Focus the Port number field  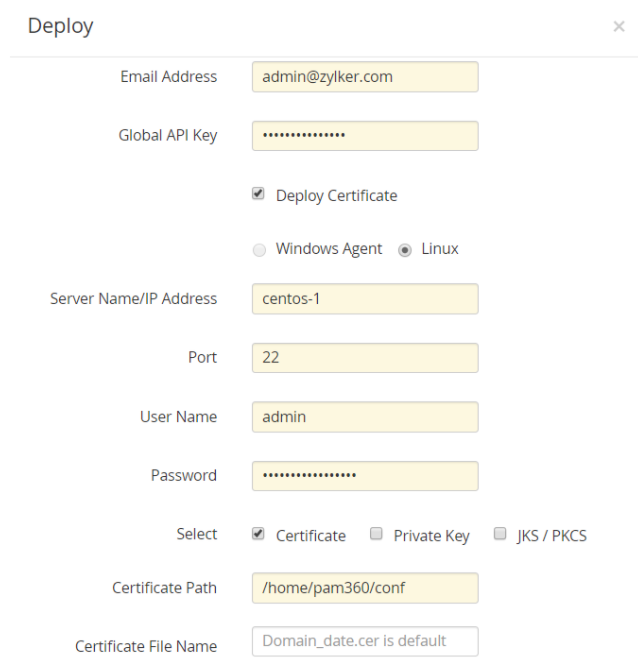tap(365, 358)
